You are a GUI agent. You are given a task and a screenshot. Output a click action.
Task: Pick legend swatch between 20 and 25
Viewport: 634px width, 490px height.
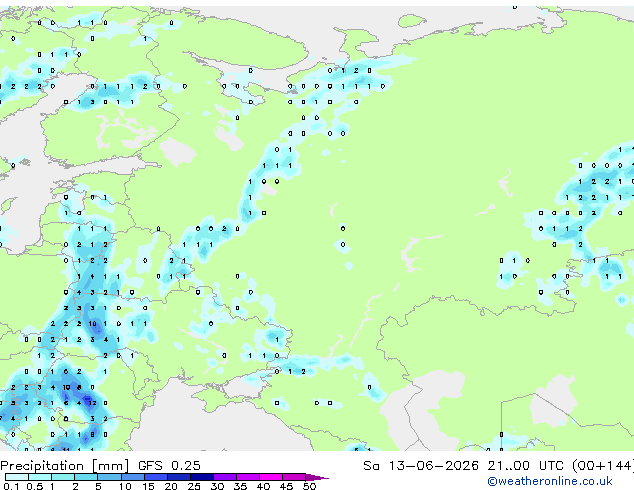pos(179,477)
